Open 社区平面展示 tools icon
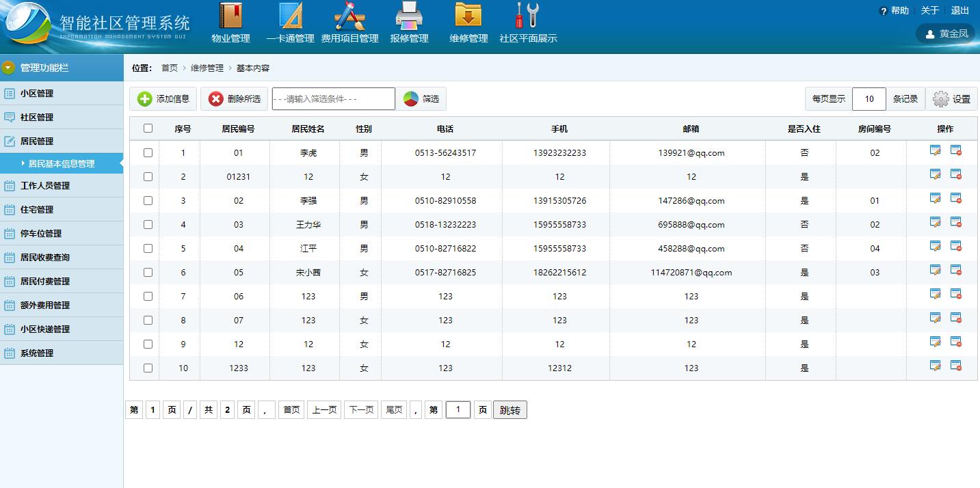Image resolution: width=980 pixels, height=488 pixels. [527, 16]
